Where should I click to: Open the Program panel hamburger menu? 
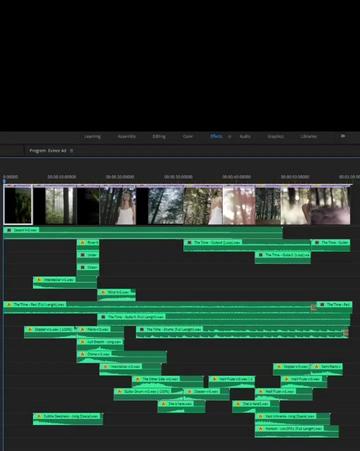71,151
